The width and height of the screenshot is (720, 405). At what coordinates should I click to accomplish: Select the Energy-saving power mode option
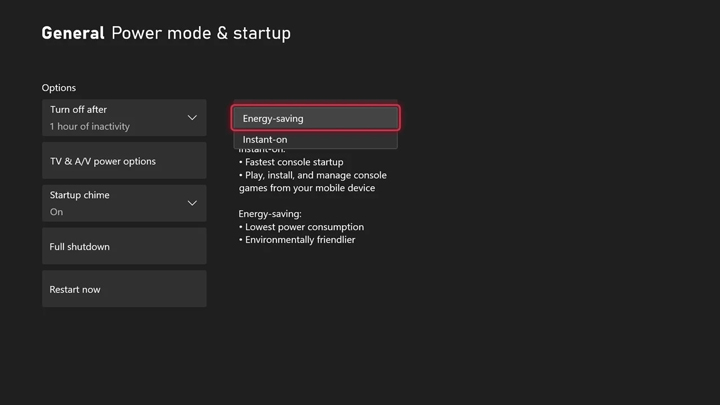click(315, 118)
